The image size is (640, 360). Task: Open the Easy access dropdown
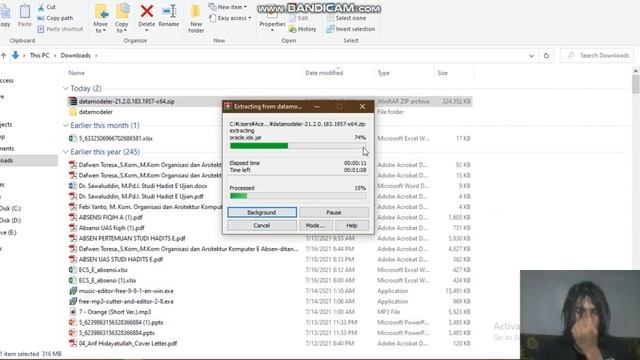[x=230, y=18]
